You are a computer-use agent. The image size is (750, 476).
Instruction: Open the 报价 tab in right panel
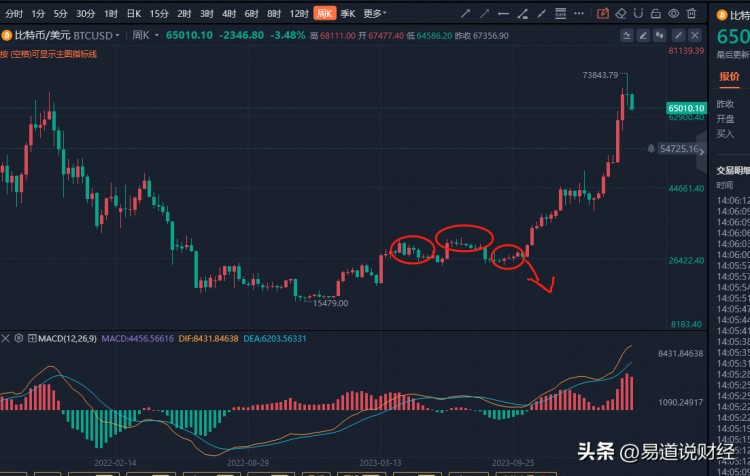pos(729,77)
